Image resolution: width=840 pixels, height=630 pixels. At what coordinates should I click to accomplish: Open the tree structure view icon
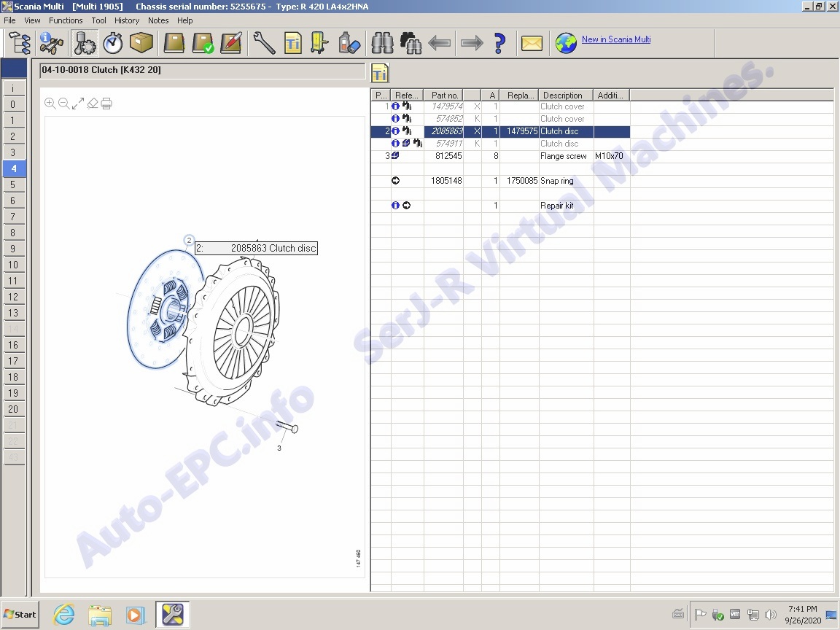coord(19,43)
